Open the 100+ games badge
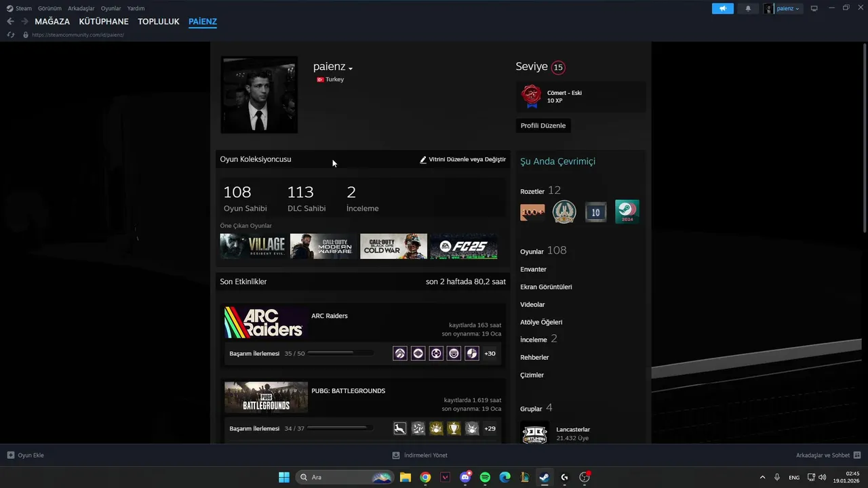 [x=532, y=212]
